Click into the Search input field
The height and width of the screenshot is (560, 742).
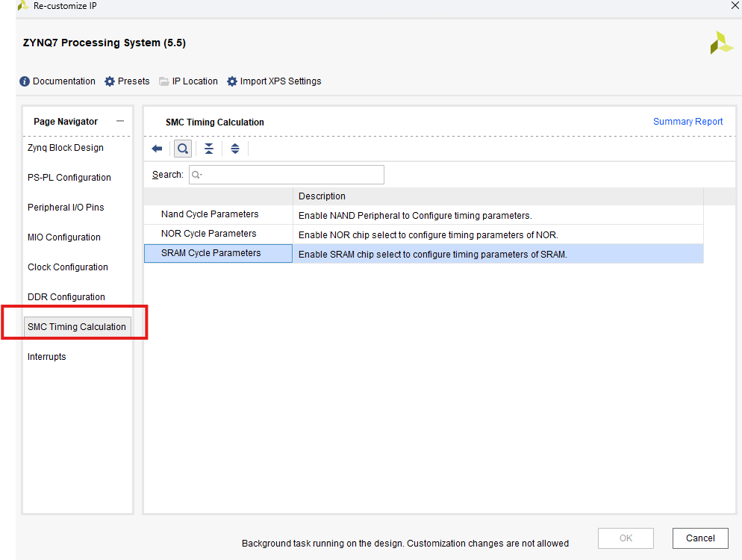pos(287,175)
